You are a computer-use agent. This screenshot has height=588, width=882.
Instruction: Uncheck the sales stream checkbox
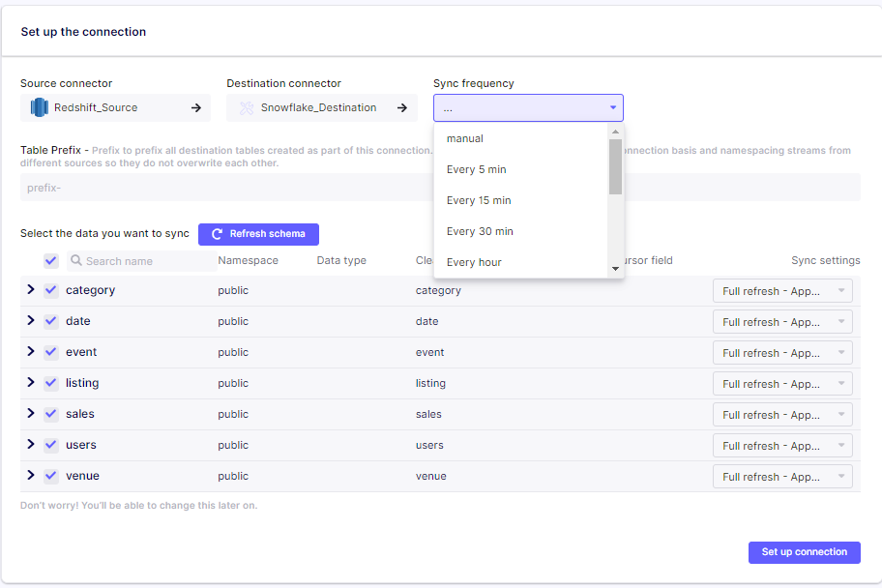tap(51, 414)
